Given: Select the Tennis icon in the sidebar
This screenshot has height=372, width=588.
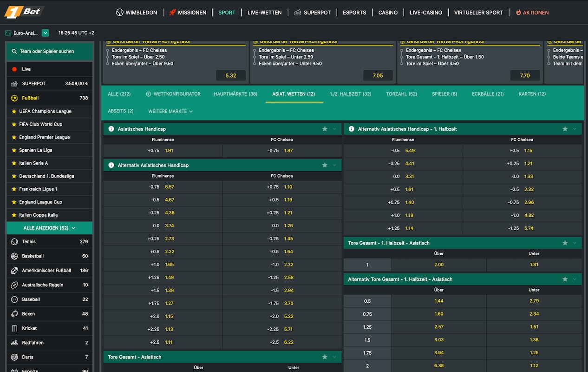Looking at the screenshot, I should click(x=13, y=241).
